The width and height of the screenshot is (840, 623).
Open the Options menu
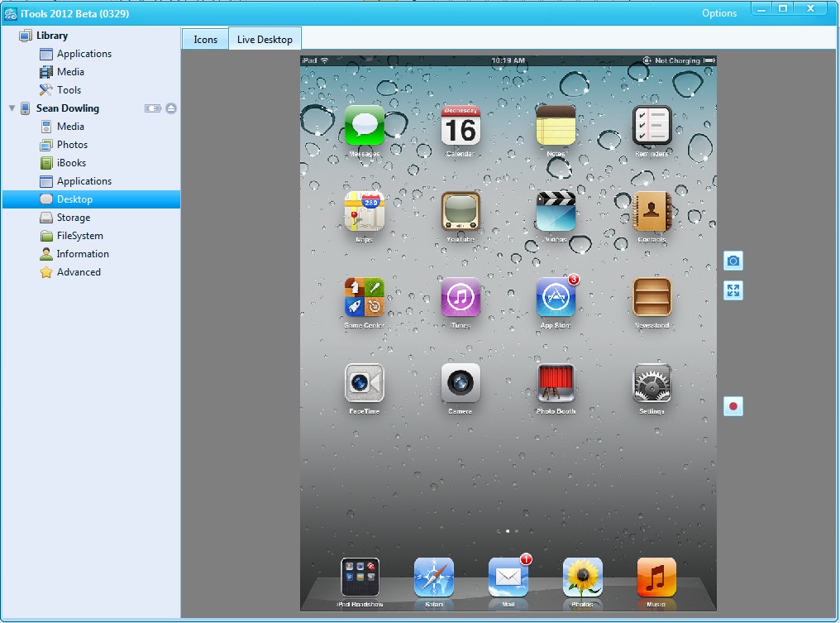(x=719, y=13)
